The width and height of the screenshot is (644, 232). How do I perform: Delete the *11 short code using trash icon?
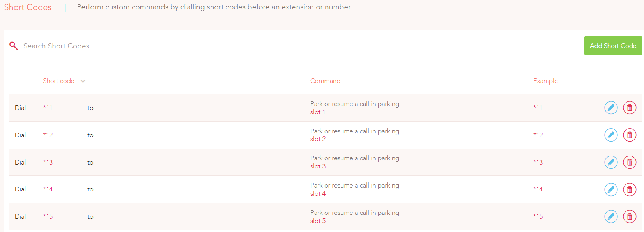[630, 108]
